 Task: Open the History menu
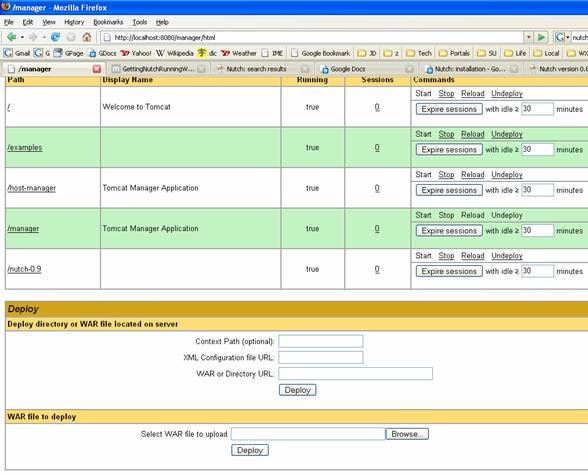click(74, 22)
